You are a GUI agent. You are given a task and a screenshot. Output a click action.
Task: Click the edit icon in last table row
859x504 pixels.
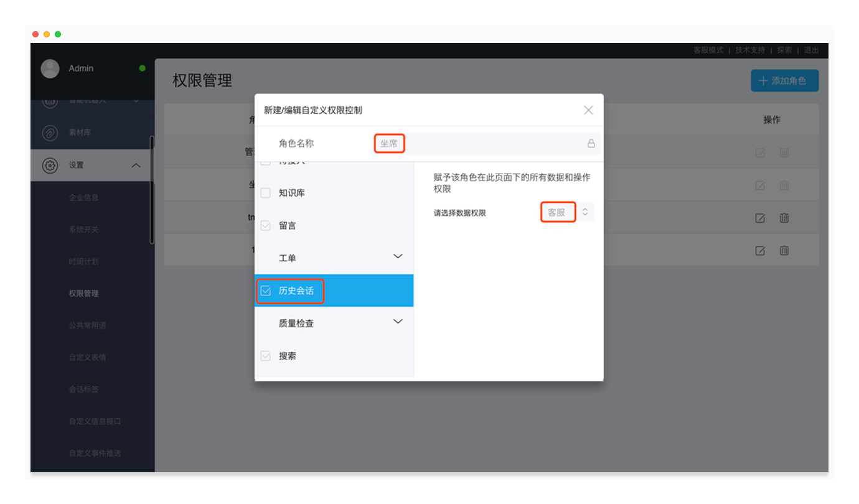759,251
